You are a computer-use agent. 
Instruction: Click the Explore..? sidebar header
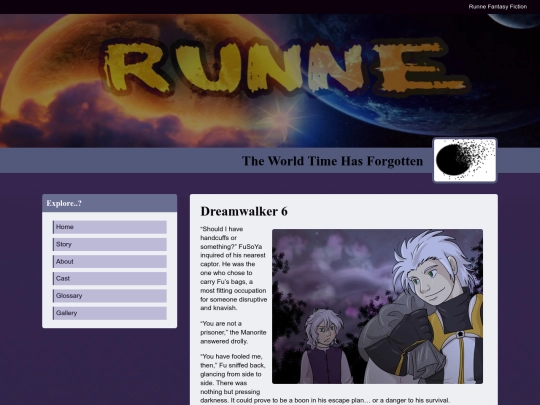(110, 203)
